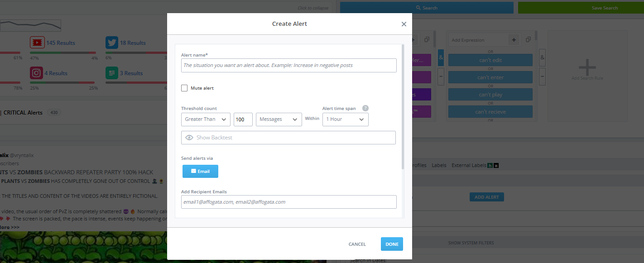Image resolution: width=644 pixels, height=263 pixels.
Task: Open the Alert time span help tooltip
Action: click(365, 108)
